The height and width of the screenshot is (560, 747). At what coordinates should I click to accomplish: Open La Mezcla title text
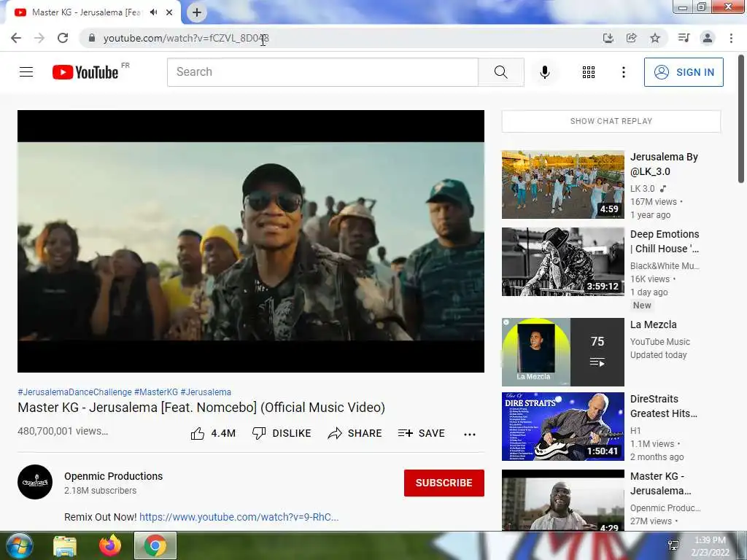tap(653, 324)
